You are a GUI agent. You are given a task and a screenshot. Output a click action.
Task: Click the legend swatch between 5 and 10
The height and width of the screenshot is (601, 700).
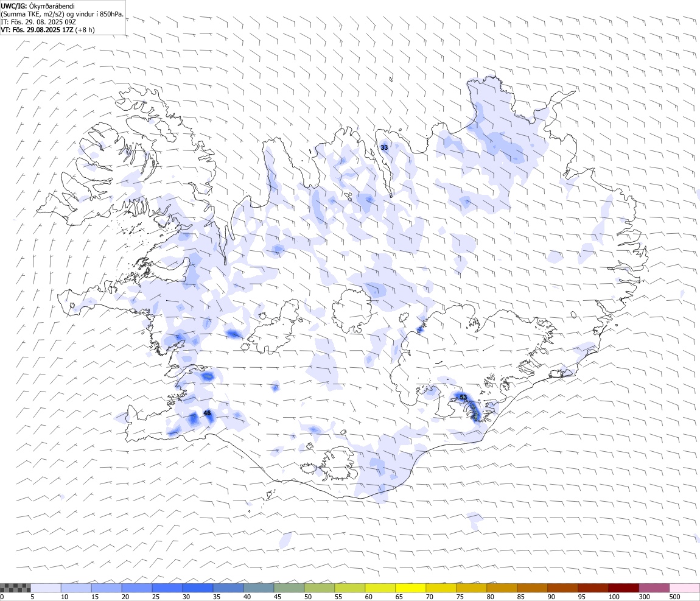click(x=46, y=588)
